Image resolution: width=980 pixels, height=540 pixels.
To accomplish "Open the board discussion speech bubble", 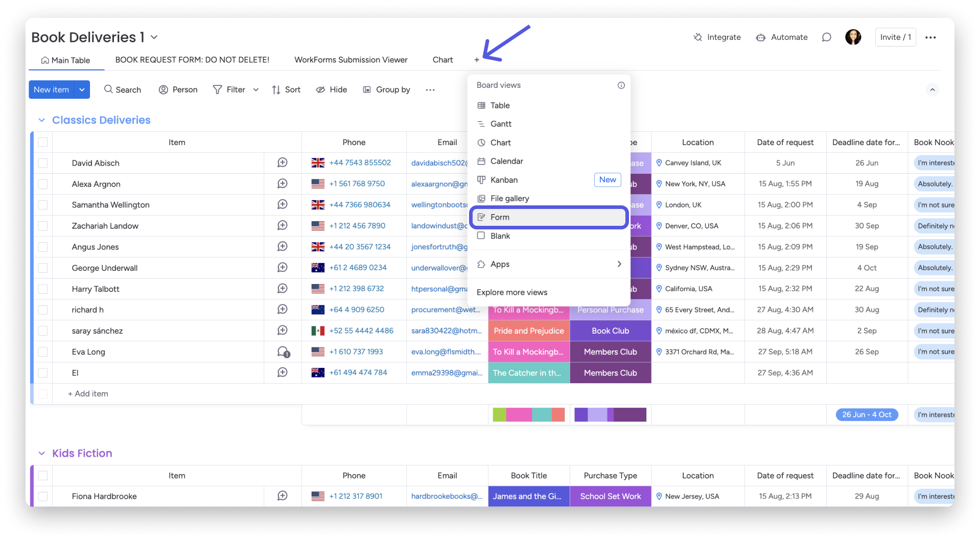I will pyautogui.click(x=826, y=37).
